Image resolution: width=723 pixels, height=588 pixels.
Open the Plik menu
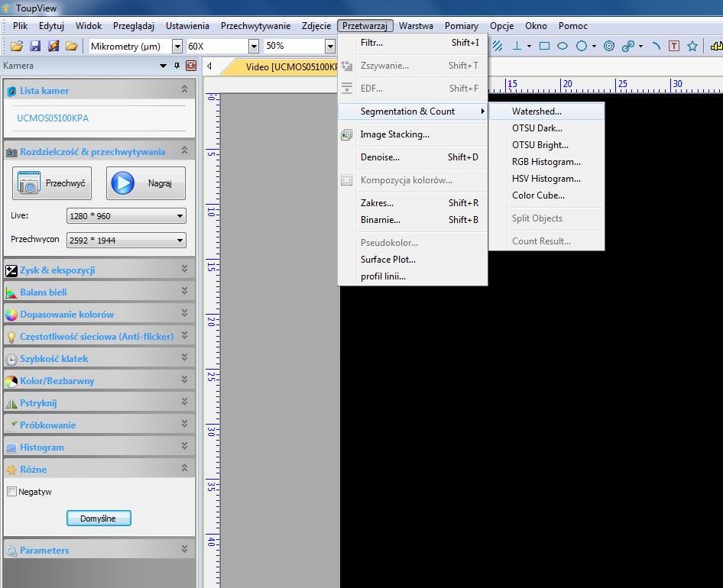click(21, 26)
